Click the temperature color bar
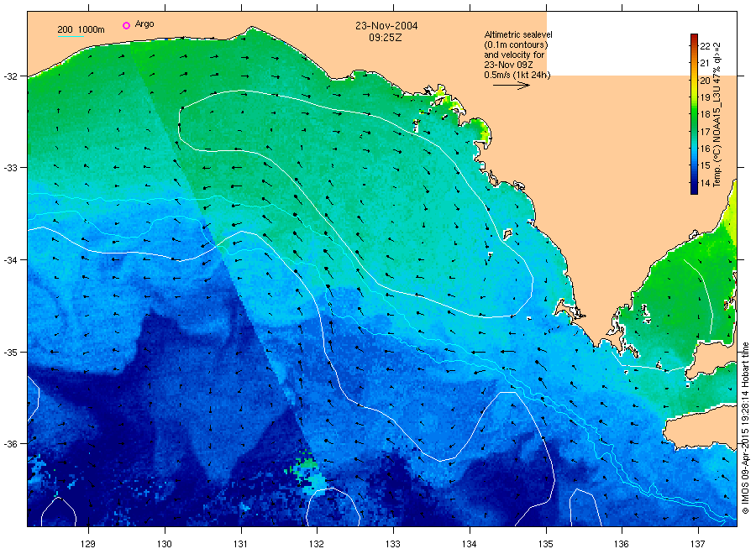This screenshot has width=756, height=554. pyautogui.click(x=695, y=114)
